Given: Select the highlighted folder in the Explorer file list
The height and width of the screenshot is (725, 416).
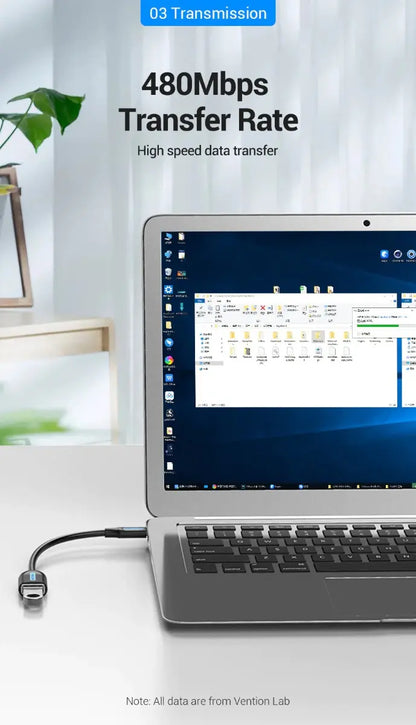Looking at the screenshot, I should [x=318, y=336].
